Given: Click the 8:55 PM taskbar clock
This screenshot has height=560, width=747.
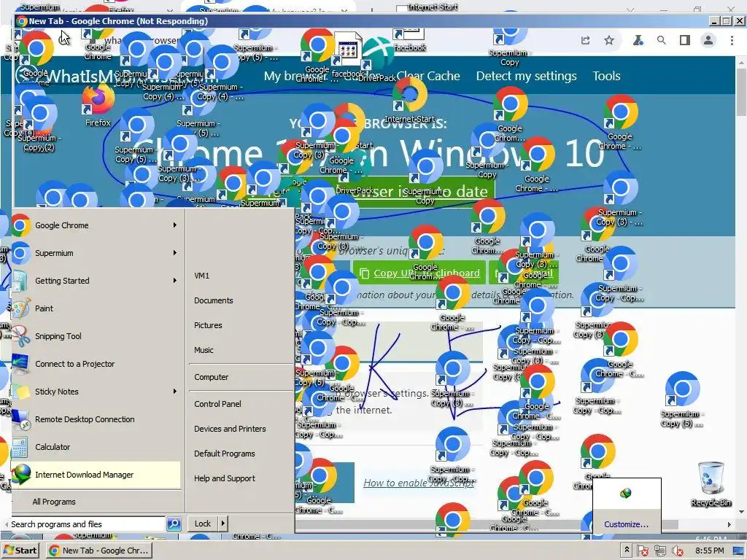Looking at the screenshot, I should coord(709,551).
